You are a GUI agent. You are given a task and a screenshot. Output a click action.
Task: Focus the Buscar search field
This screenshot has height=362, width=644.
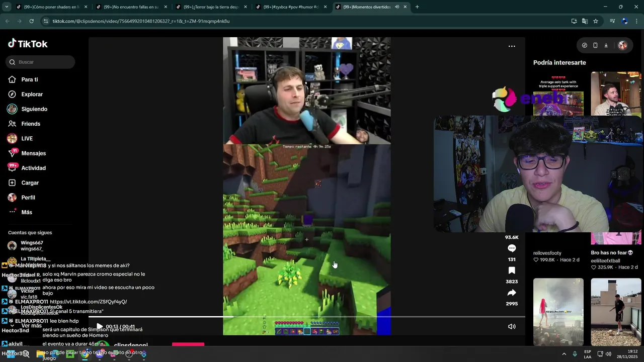pyautogui.click(x=41, y=62)
